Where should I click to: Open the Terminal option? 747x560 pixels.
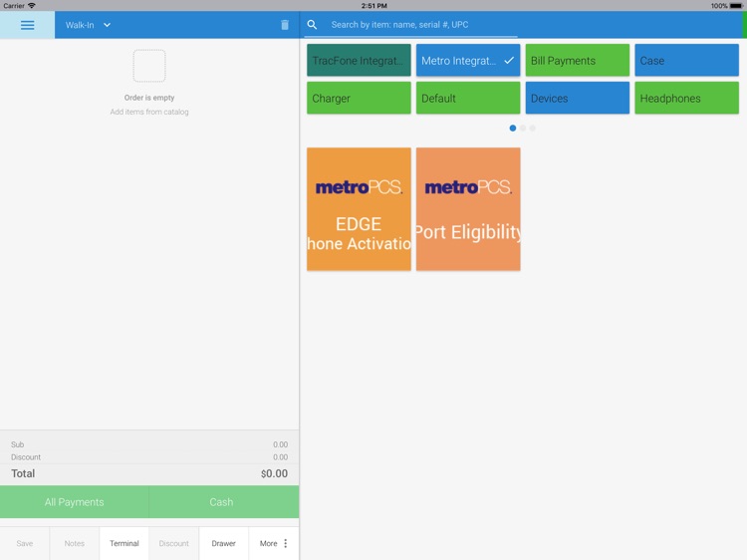[x=124, y=543]
